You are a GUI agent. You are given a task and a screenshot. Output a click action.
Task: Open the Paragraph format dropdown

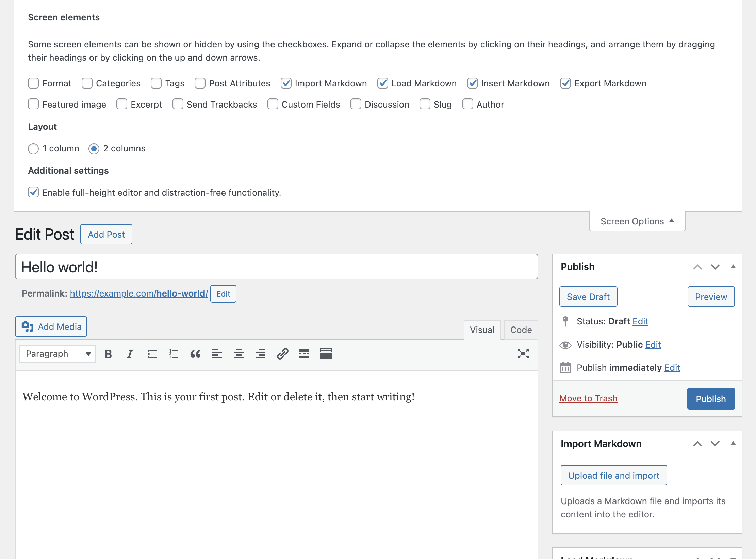point(57,354)
